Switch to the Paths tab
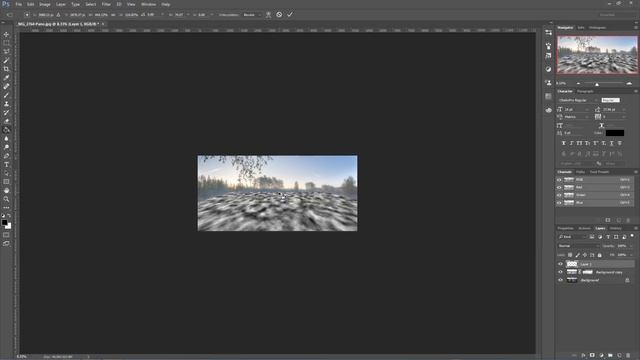This screenshot has width=640, height=360. (580, 172)
